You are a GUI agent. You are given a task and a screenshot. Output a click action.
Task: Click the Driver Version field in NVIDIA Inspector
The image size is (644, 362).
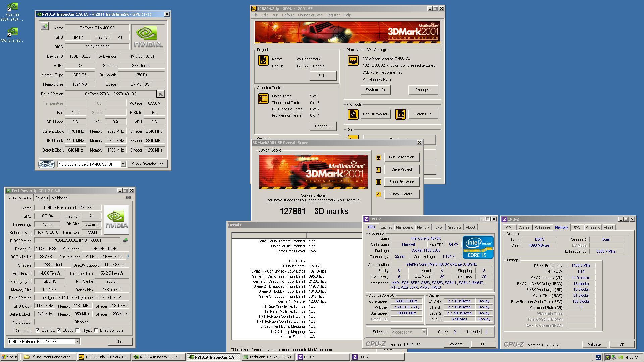pyautogui.click(x=110, y=94)
